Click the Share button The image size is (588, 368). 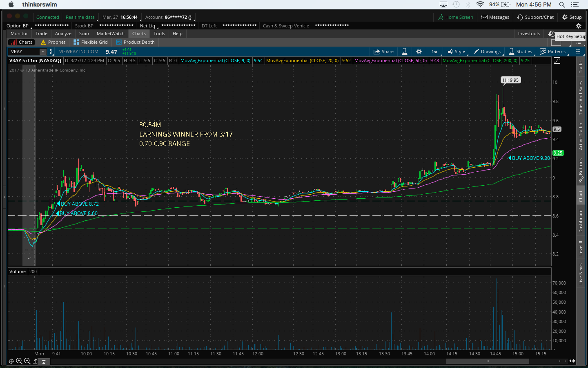[x=383, y=52]
